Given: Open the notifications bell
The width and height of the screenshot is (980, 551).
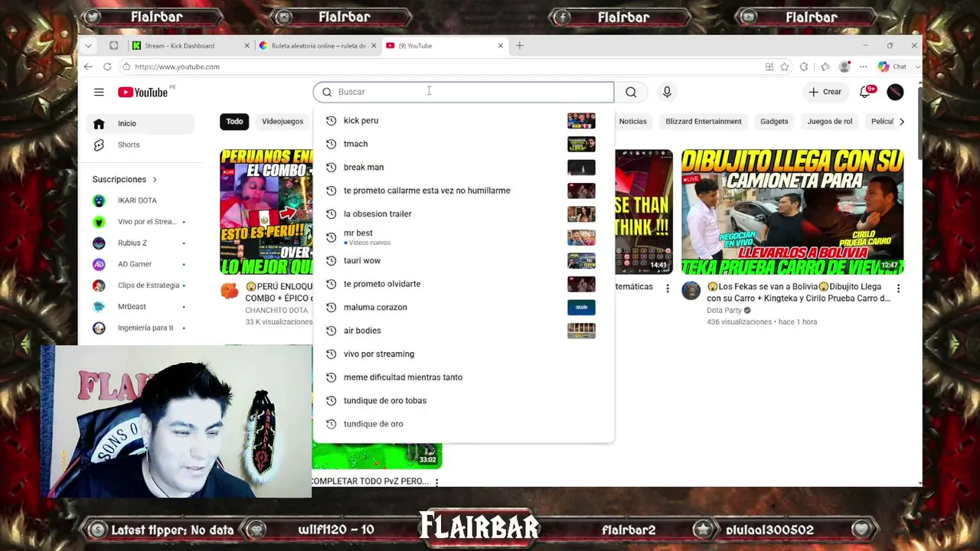Looking at the screenshot, I should pyautogui.click(x=865, y=92).
